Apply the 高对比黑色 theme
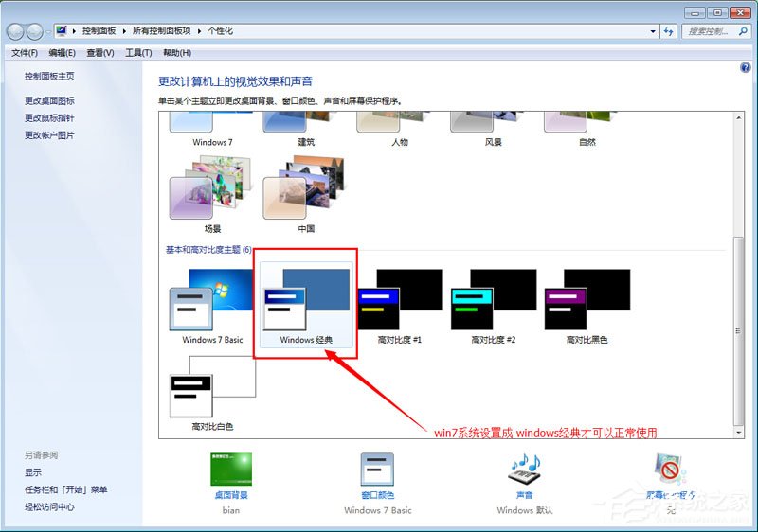 click(587, 305)
